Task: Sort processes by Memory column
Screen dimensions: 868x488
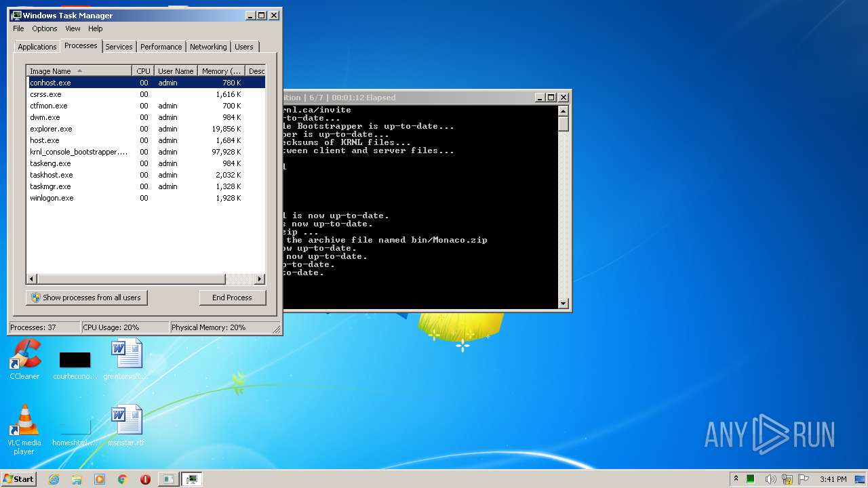Action: (221, 70)
